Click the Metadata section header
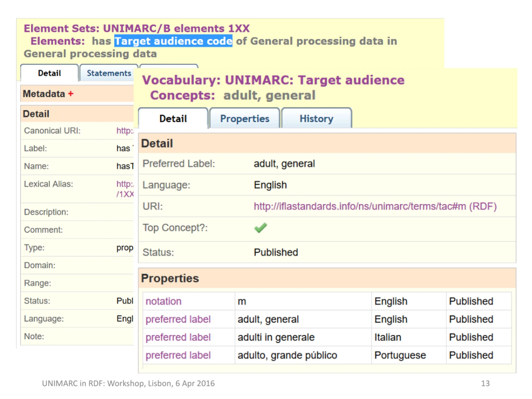Viewport: 532px width, 399px height. coord(77,94)
